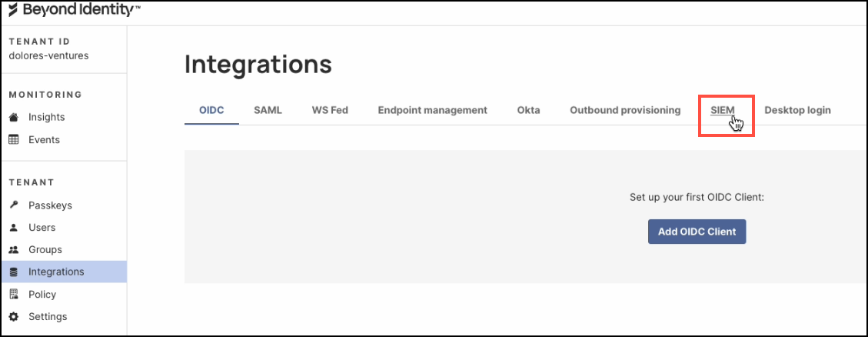
Task: Click the Passkeys key icon
Action: (13, 205)
